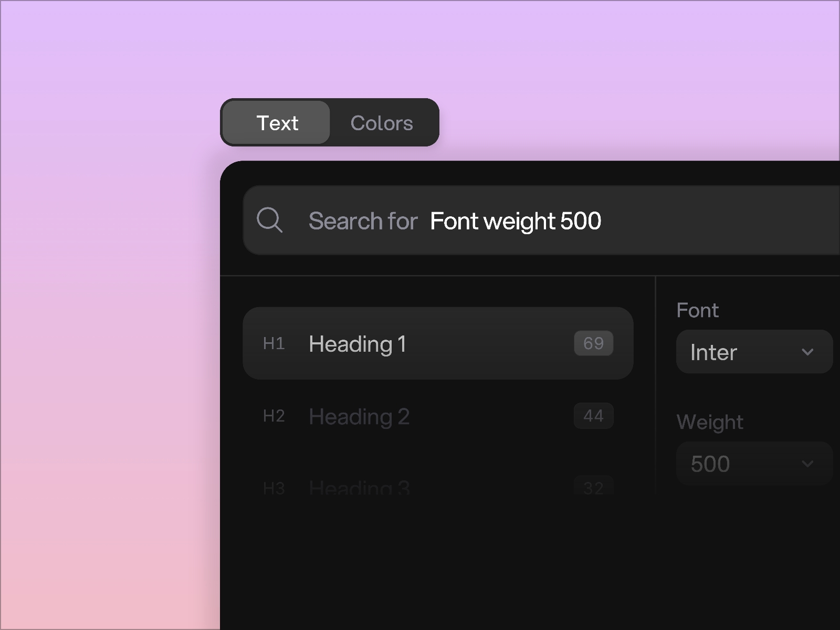The height and width of the screenshot is (630, 840).
Task: Select the Heading 1 style
Action: [359, 343]
